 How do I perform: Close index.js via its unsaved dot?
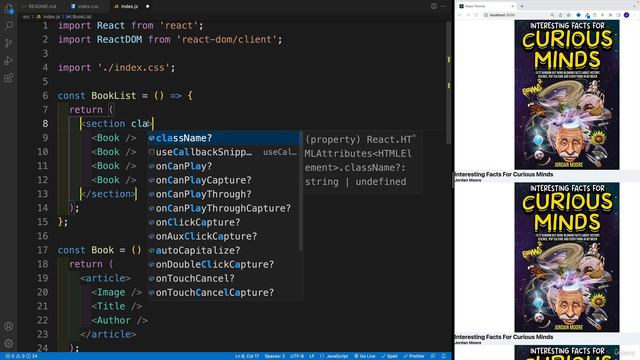147,6
